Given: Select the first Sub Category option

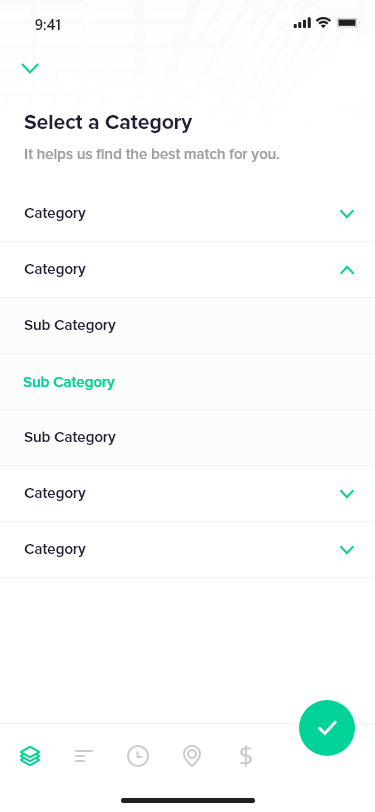Looking at the screenshot, I should point(188,326).
